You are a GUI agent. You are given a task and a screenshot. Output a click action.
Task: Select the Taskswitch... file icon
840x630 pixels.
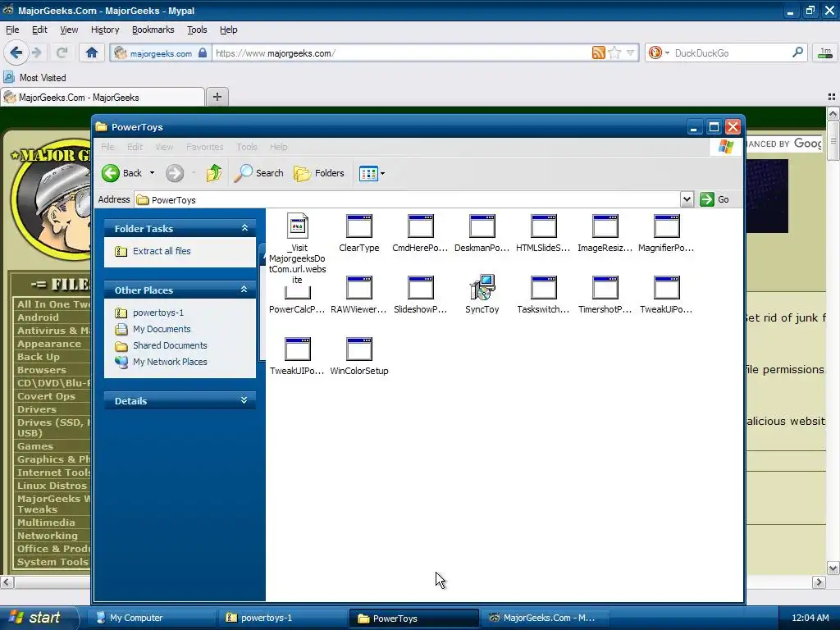point(544,288)
